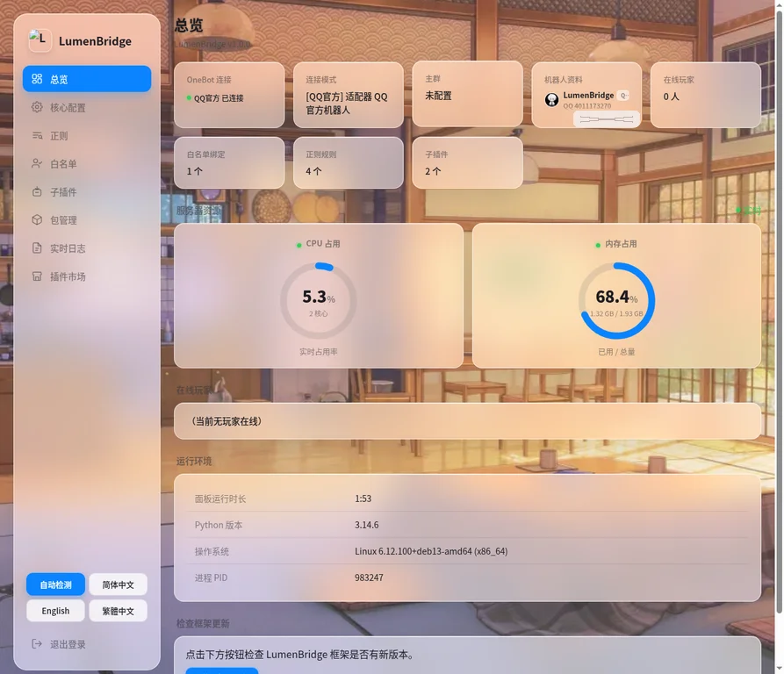This screenshot has height=674, width=784.
Task: Open the 正则规则 4 个 card
Action: tap(349, 163)
